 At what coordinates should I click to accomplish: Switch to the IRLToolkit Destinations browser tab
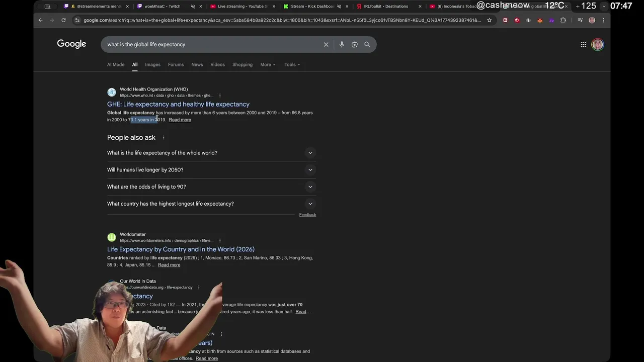[386, 7]
